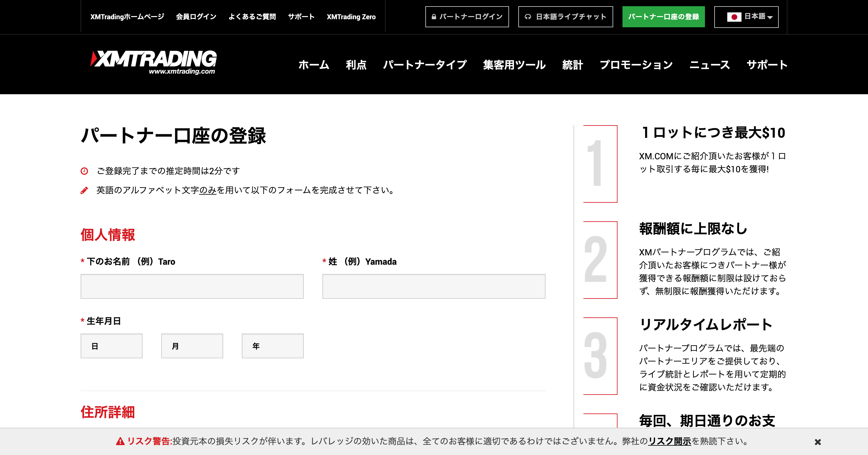868x455 pixels.
Task: Open 集客用ツール menu
Action: (514, 65)
